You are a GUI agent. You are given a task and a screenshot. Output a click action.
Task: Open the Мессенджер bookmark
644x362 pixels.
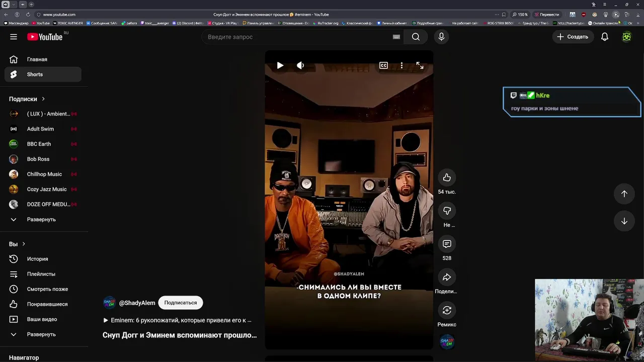[x=17, y=23]
